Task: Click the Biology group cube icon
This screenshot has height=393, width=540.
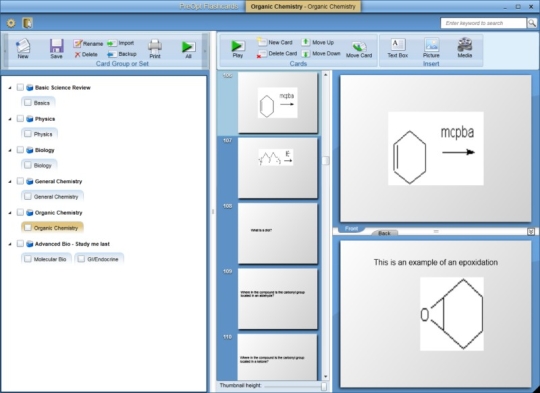Action: pos(30,150)
